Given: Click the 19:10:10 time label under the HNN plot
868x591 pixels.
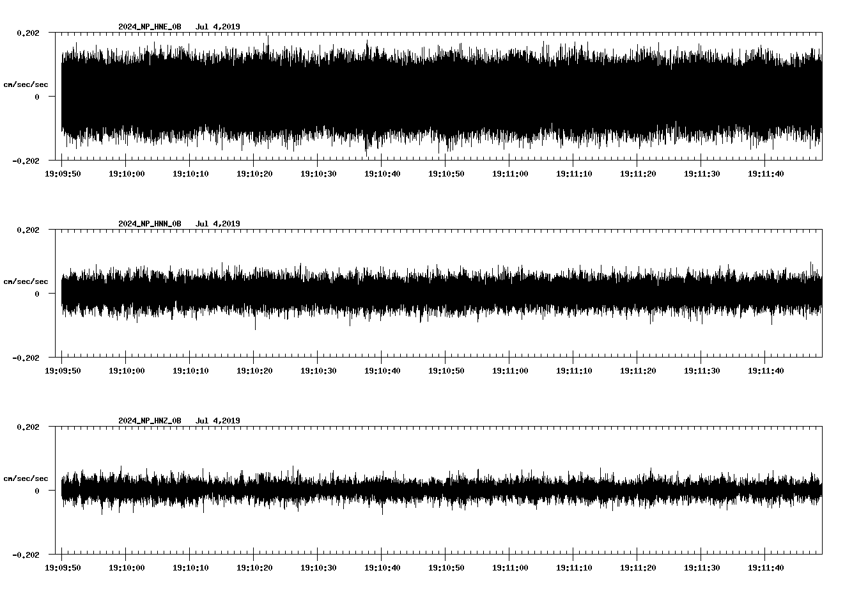Looking at the screenshot, I should click(190, 370).
